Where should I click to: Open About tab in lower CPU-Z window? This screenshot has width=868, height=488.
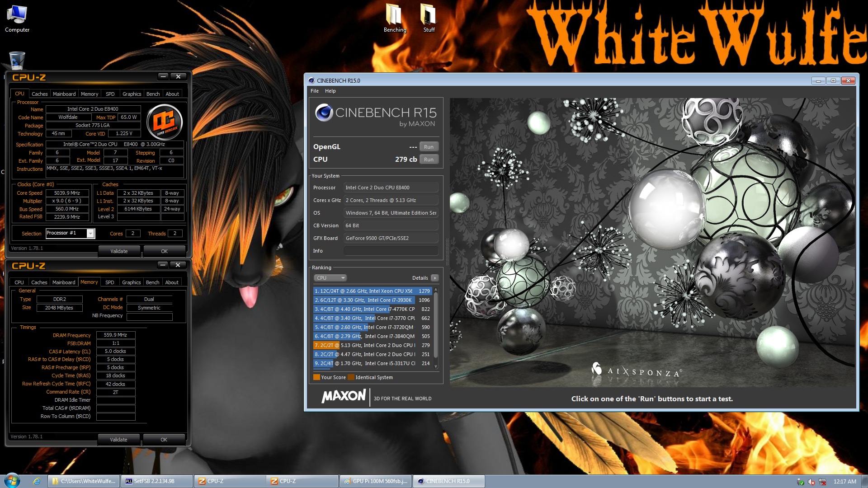[172, 282]
